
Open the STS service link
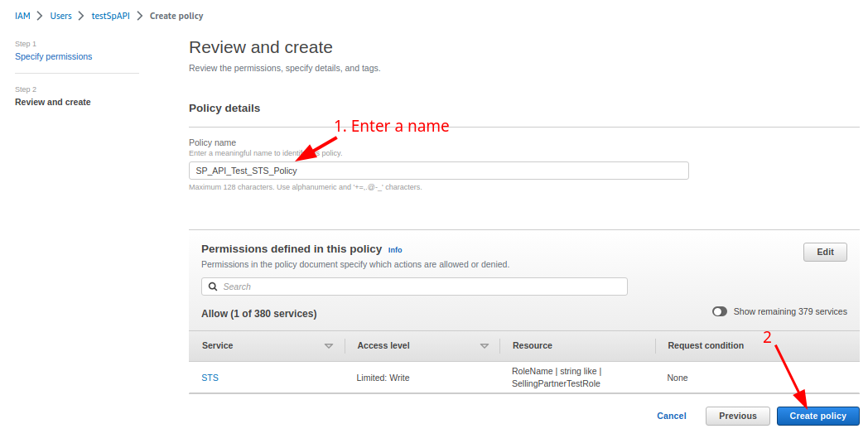(210, 378)
